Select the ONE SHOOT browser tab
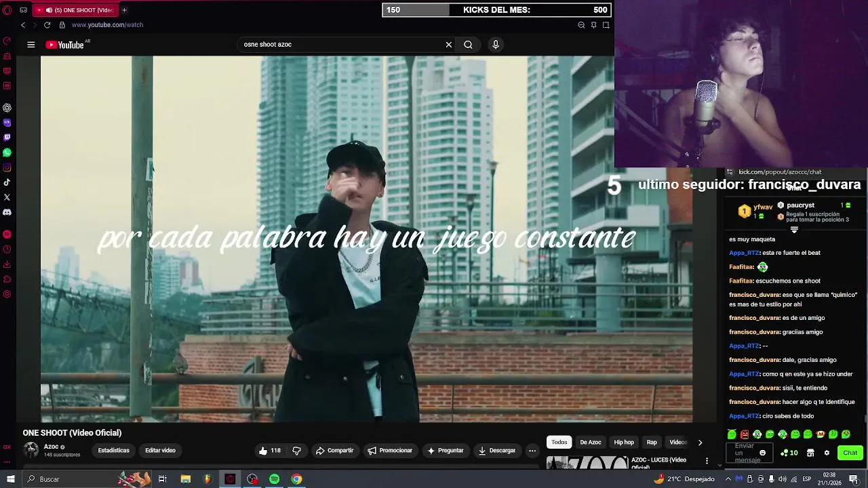 click(76, 10)
